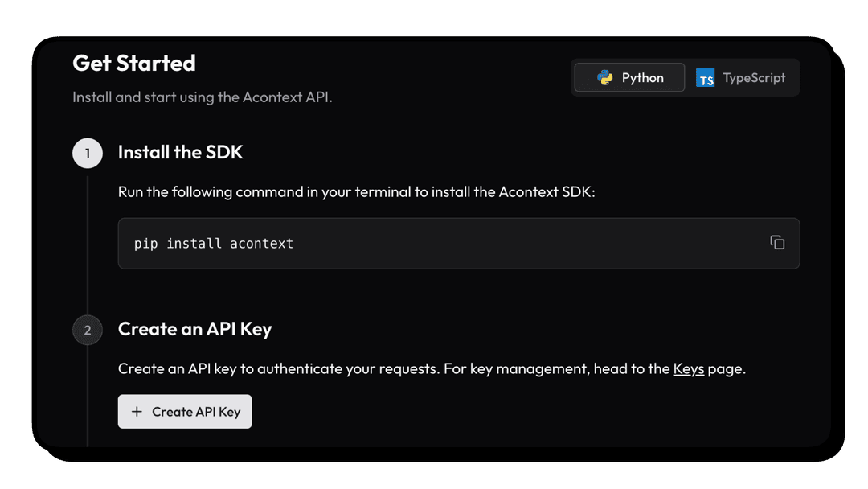This screenshot has height=489, width=868.
Task: Click the 'Run the following command' instruction text
Action: [357, 192]
